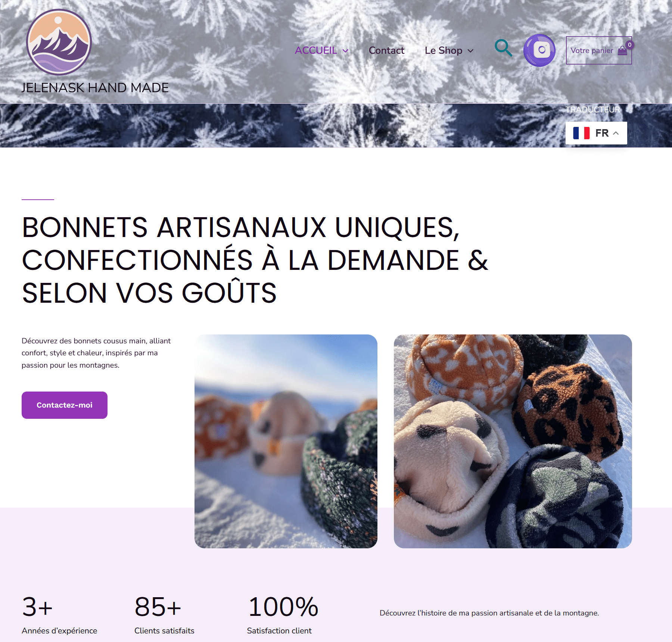Open the FR language selector chevron
Screen dimensions: 672x642
coord(616,133)
